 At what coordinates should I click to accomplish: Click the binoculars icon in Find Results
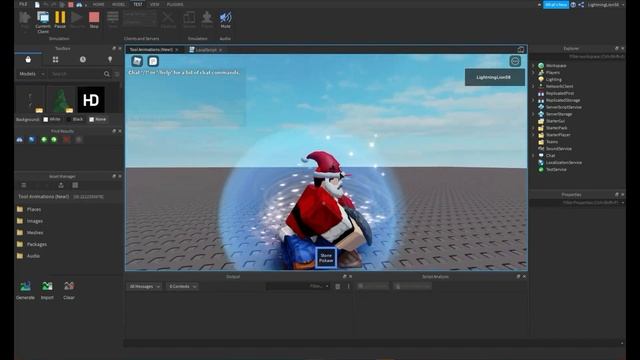[x=20, y=140]
